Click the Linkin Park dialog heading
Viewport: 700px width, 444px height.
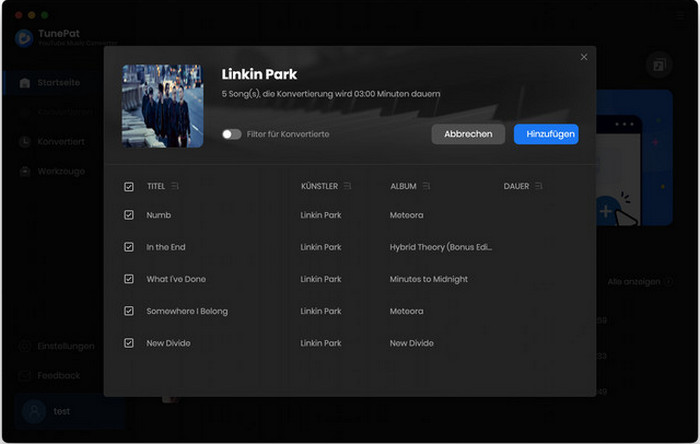point(259,74)
